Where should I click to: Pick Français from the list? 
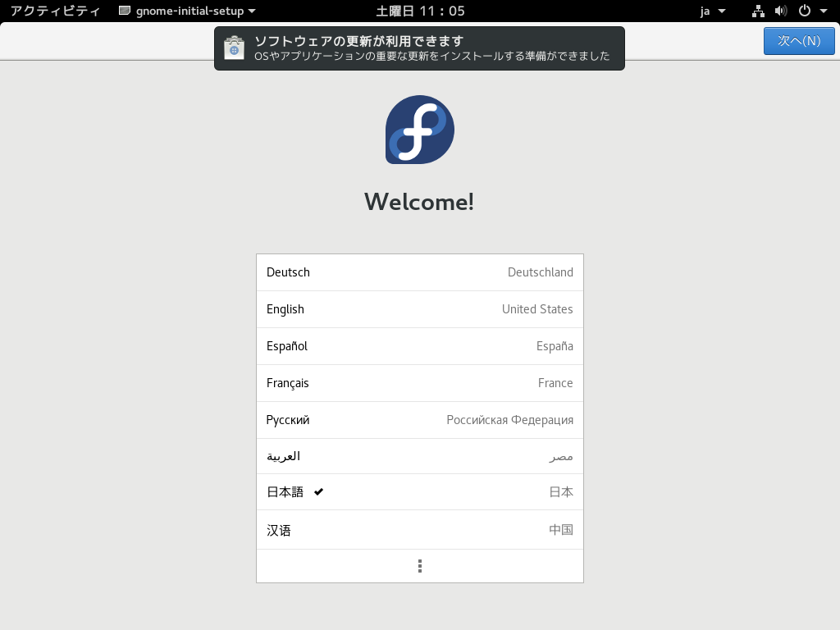[419, 383]
